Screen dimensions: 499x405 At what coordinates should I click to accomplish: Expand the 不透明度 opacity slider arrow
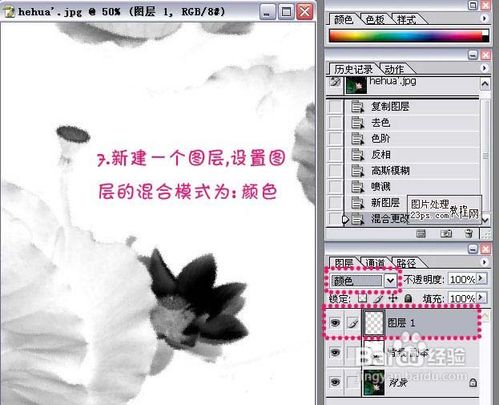point(481,278)
